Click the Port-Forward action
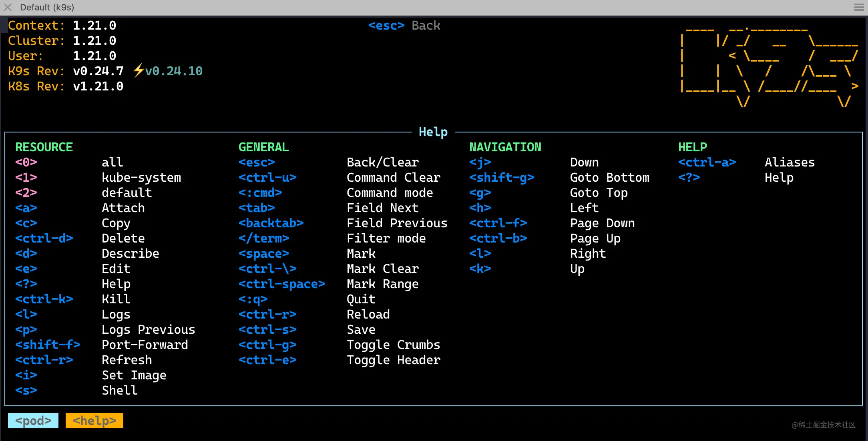868x441 pixels. click(x=145, y=345)
